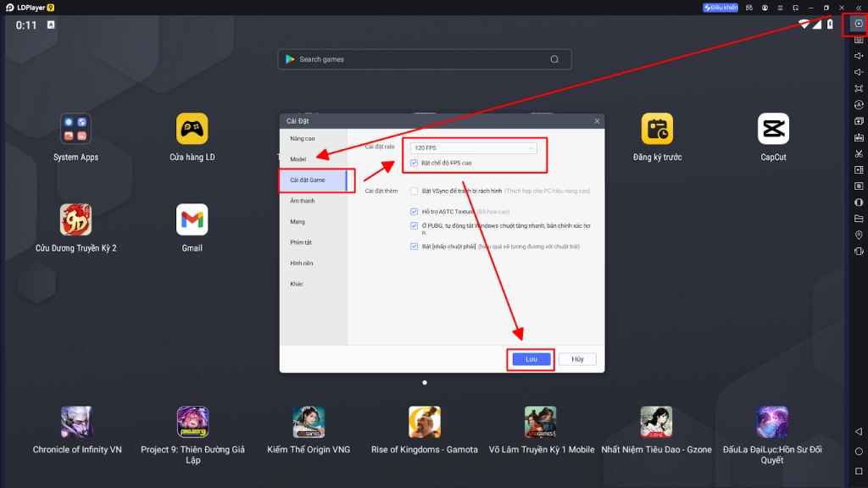The height and width of the screenshot is (488, 868).
Task: Collapse the sidebar with the double-chevron arrow
Action: coord(858,8)
